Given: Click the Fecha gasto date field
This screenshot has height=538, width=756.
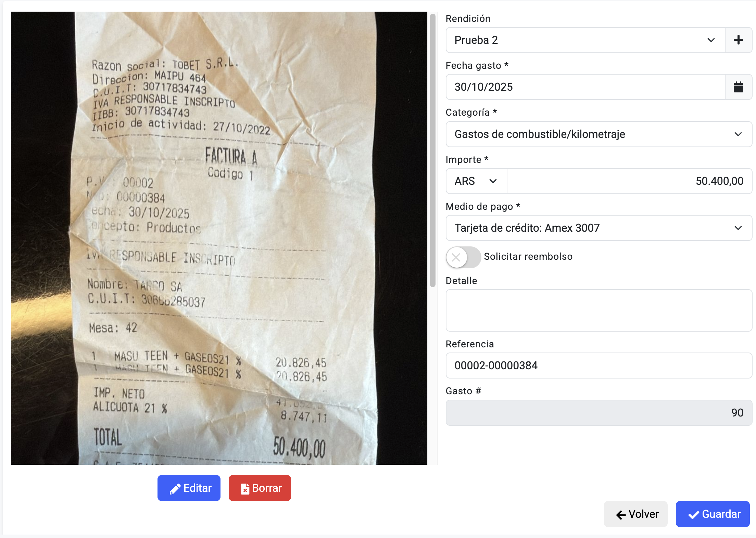Looking at the screenshot, I should (x=585, y=87).
